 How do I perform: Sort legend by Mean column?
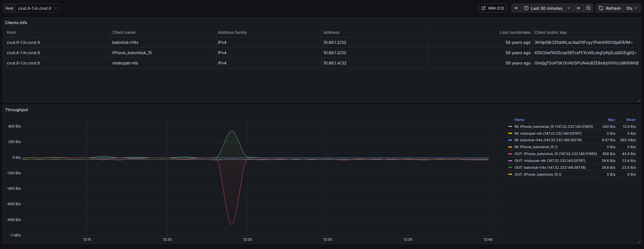click(x=631, y=120)
